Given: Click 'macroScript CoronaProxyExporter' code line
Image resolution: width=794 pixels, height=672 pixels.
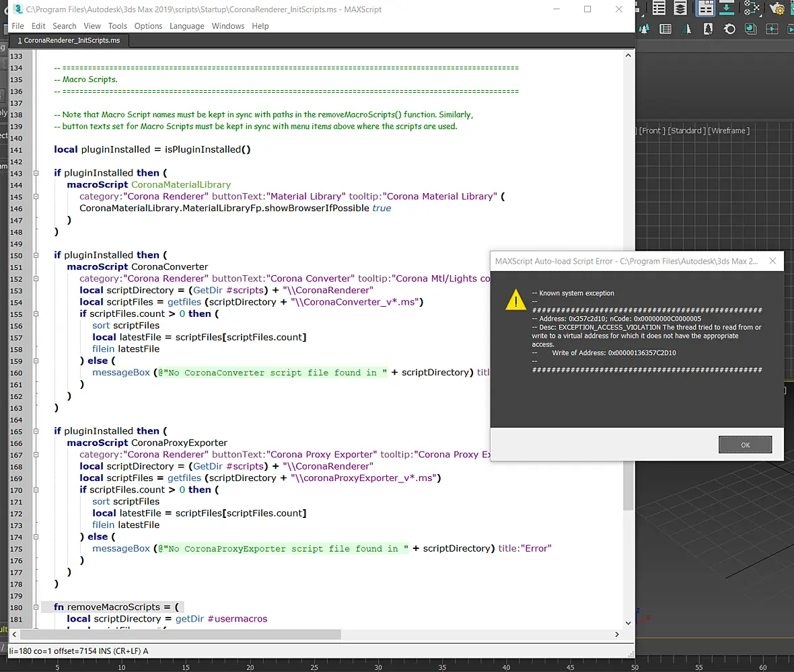Looking at the screenshot, I should (147, 443).
